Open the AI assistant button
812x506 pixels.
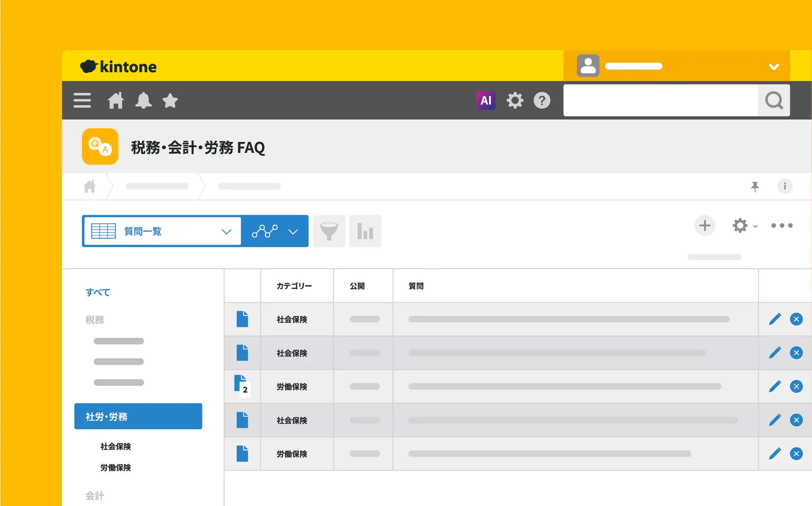[486, 100]
